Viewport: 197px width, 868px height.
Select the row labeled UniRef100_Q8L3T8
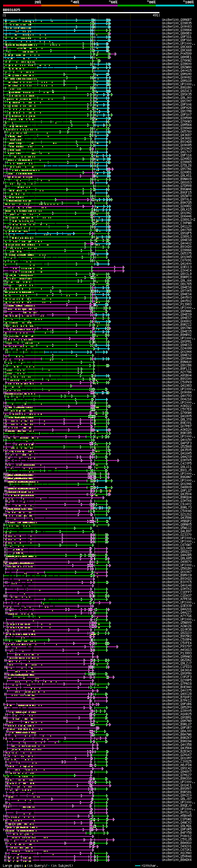click(x=177, y=419)
